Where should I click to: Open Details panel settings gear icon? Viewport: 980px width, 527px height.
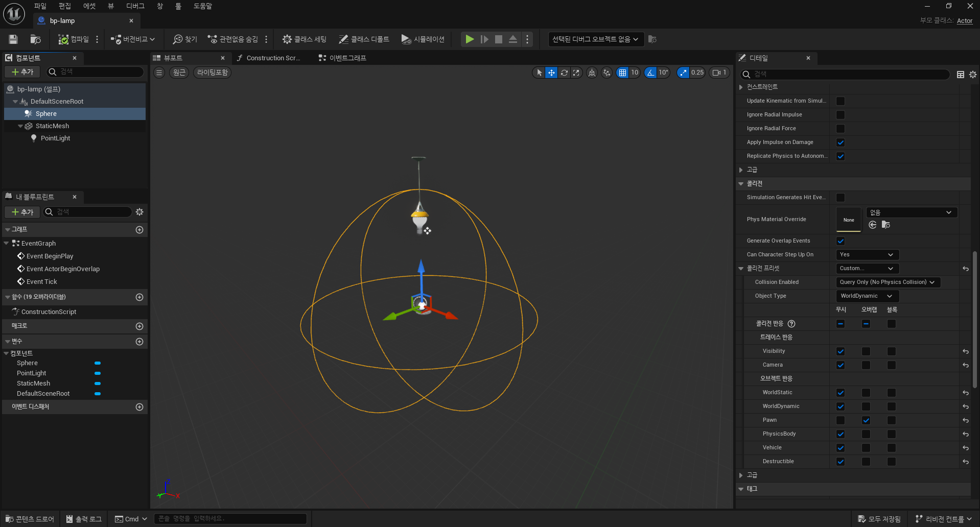(973, 75)
